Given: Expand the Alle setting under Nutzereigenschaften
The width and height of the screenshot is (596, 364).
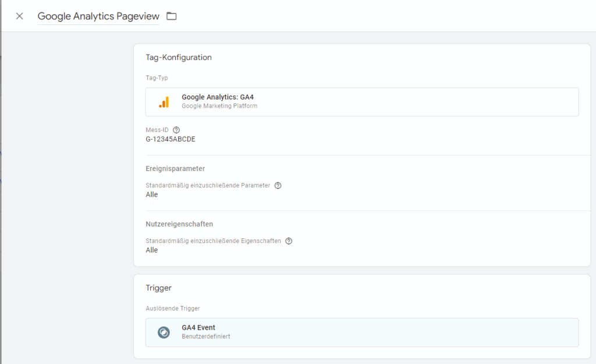Looking at the screenshot, I should (x=151, y=249).
